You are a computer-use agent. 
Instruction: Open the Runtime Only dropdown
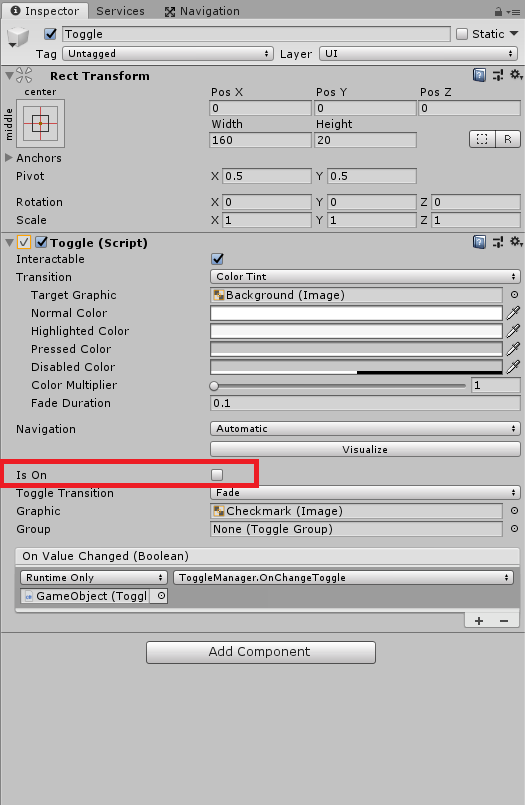tap(94, 578)
